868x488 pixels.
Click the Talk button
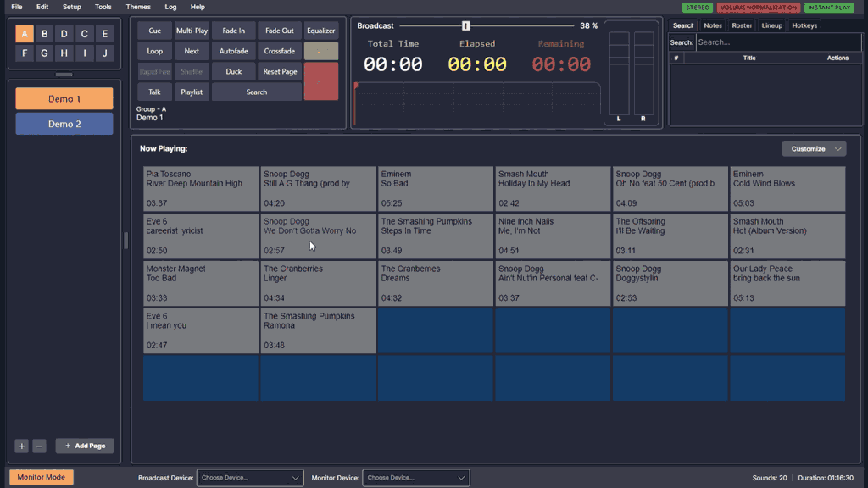(154, 91)
